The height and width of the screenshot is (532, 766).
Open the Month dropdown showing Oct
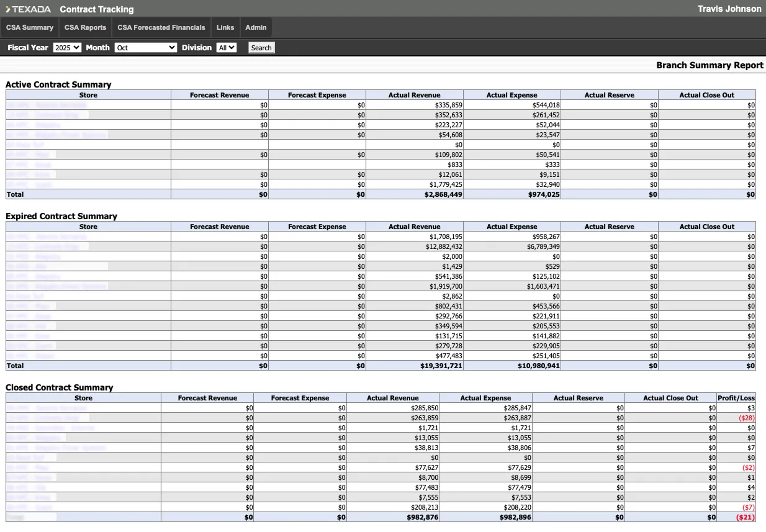146,48
